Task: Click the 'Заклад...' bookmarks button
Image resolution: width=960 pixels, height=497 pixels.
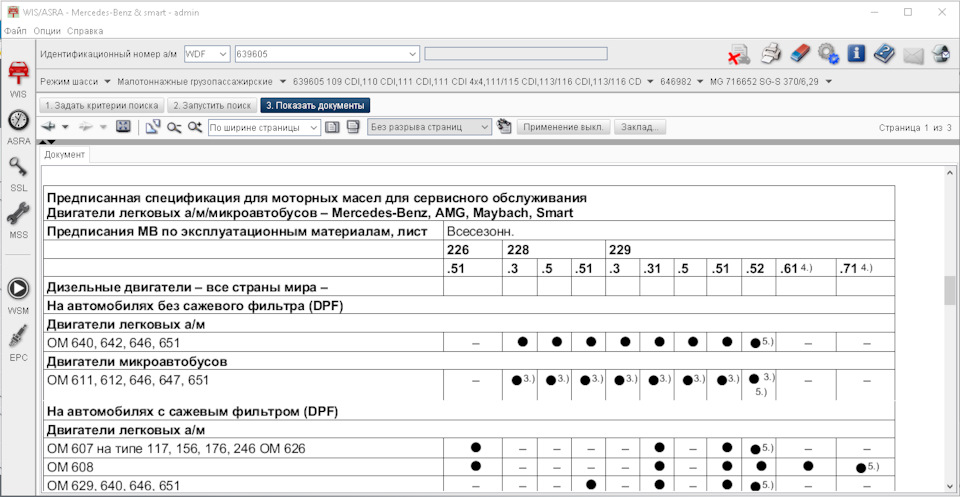Action: point(640,127)
